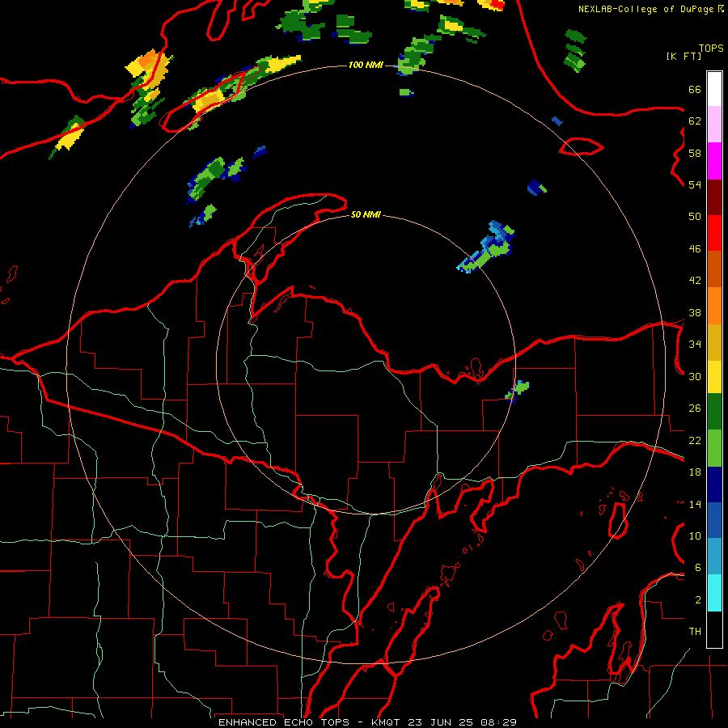Screen dimensions: 728x728
Task: Click the magenta legend swatch
Action: coord(714,161)
